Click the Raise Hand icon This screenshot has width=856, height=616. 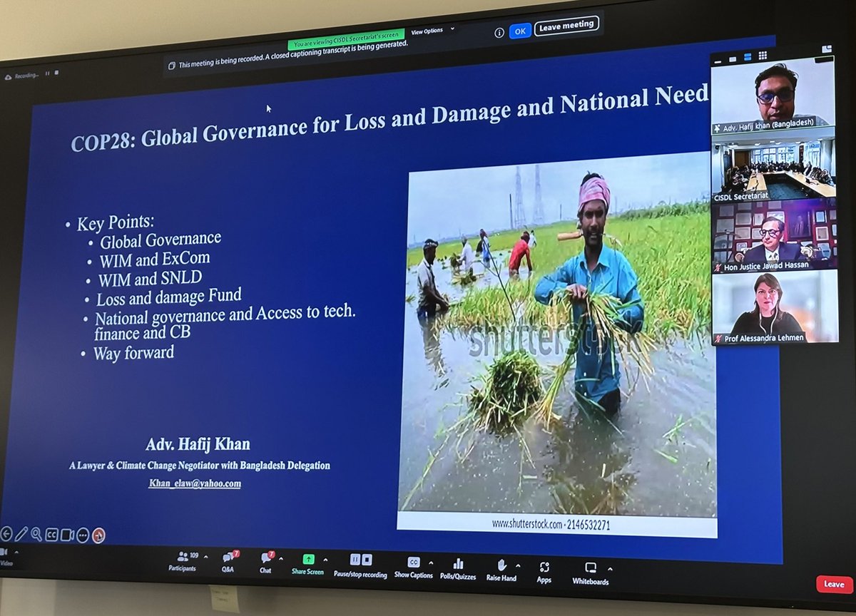point(501,565)
